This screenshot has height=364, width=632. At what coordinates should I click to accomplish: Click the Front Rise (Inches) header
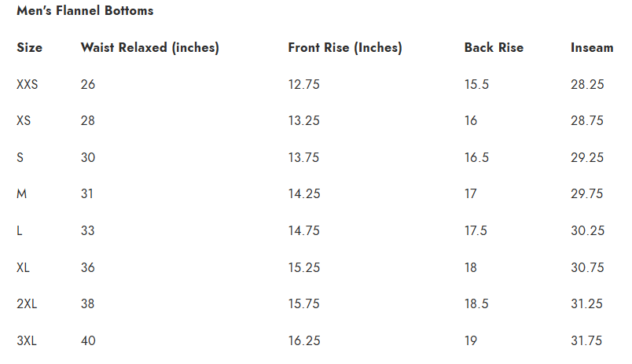345,48
